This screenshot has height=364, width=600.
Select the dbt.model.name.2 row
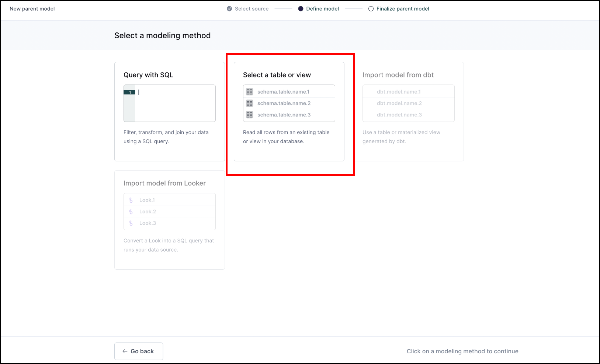click(399, 103)
